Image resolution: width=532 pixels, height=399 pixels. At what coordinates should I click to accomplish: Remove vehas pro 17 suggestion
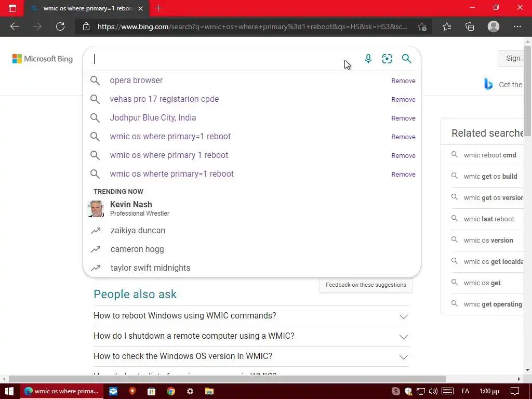coord(403,99)
